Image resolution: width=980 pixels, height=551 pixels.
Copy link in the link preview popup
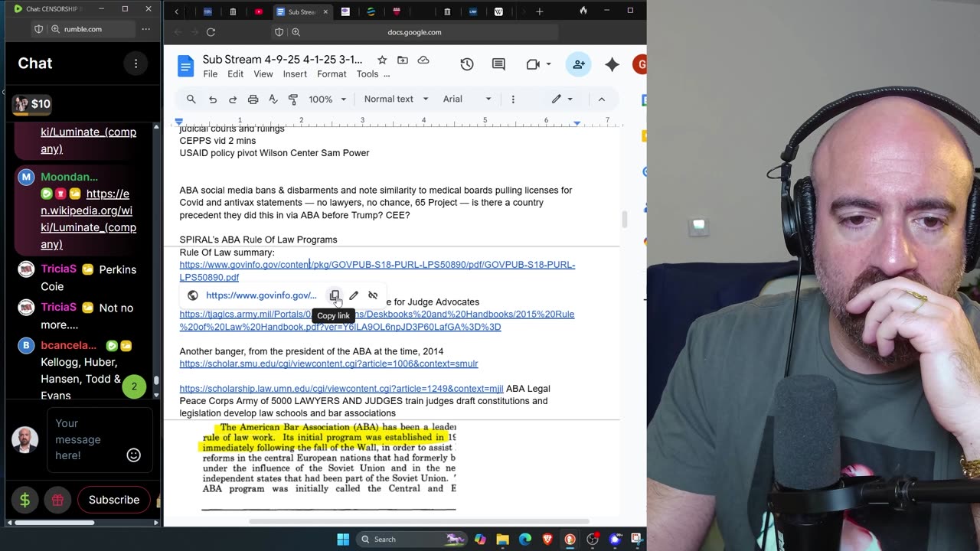point(335,295)
